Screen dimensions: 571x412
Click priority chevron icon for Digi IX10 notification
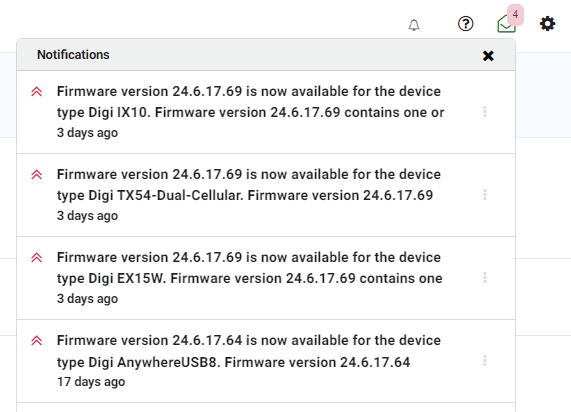(x=36, y=91)
